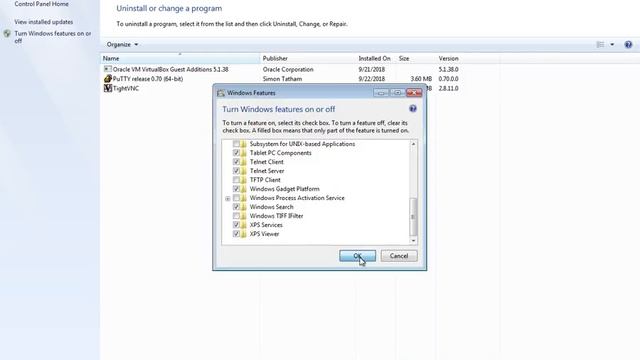Sort programs by Version column header
Image resolution: width=640 pixels, height=360 pixels.
click(468, 58)
